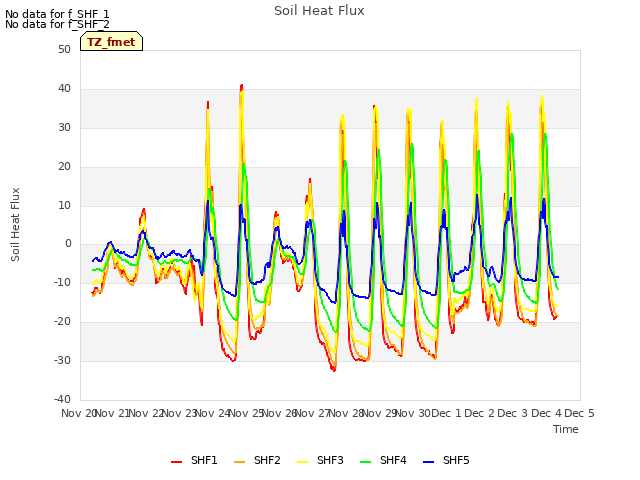This screenshot has height=480, width=640.
Task: Click the -20 y-axis tick label
Action: tap(62, 322)
